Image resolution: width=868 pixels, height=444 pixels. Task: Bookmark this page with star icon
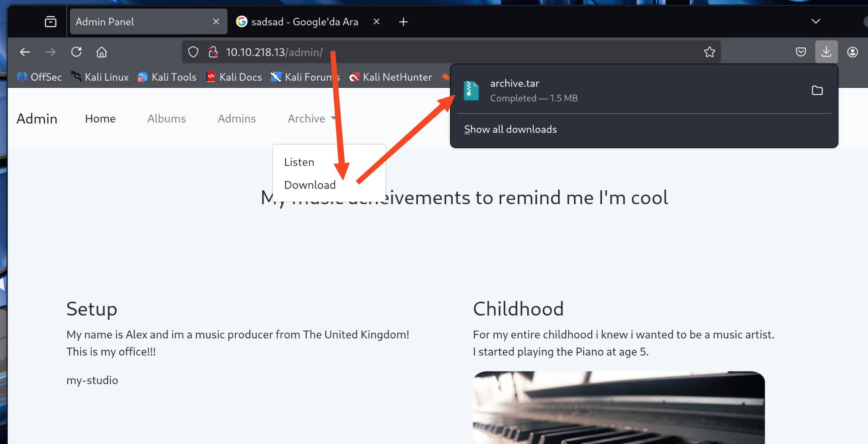[x=709, y=52]
